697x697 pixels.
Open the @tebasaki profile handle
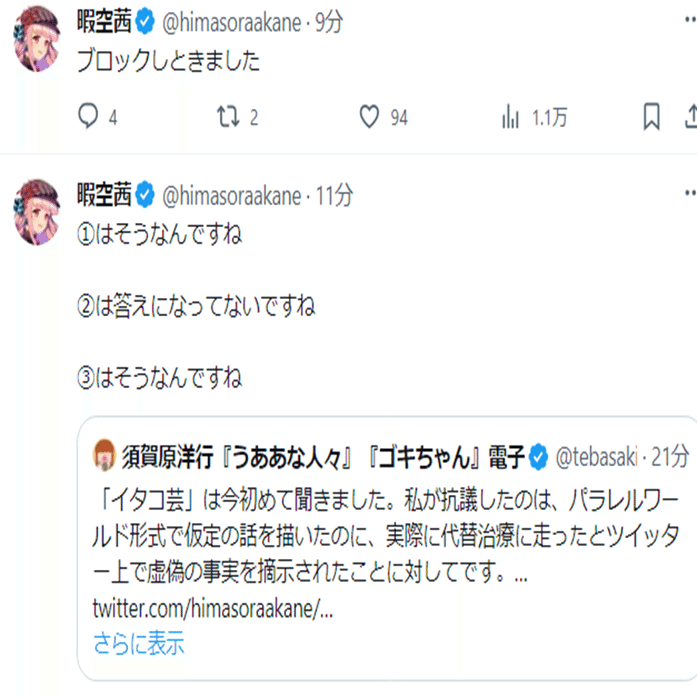coord(595,457)
